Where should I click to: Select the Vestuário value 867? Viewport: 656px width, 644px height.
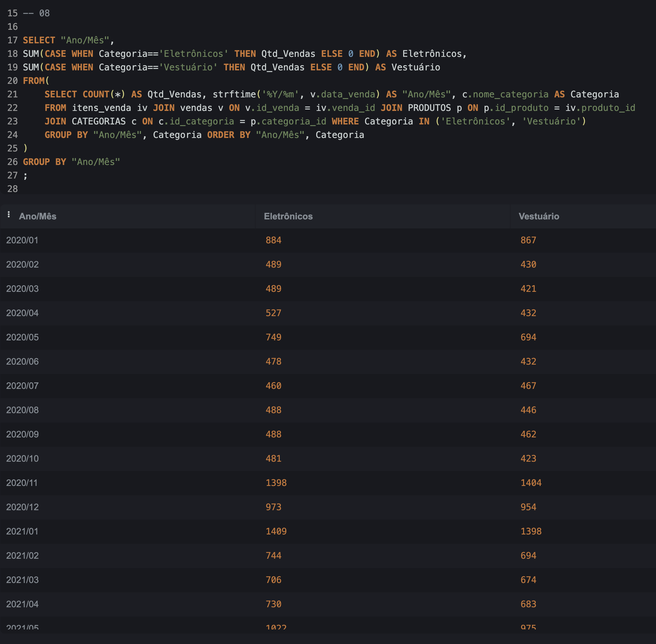point(528,240)
